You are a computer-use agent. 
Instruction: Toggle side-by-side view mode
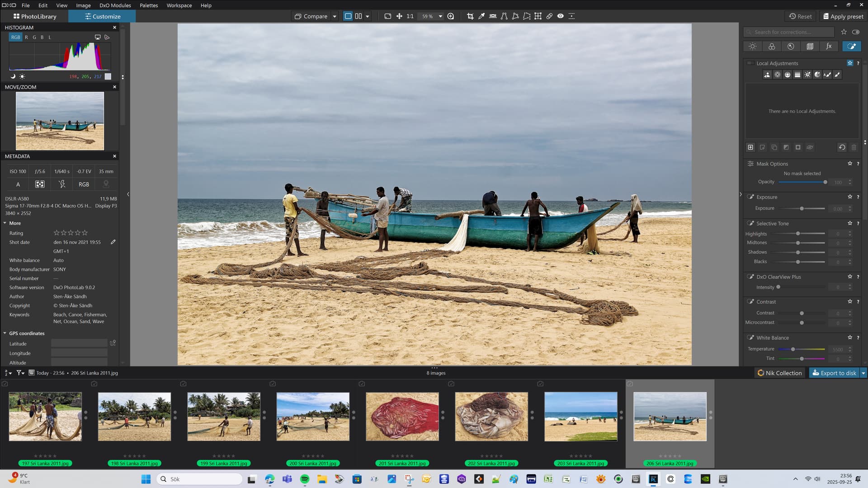tap(359, 16)
